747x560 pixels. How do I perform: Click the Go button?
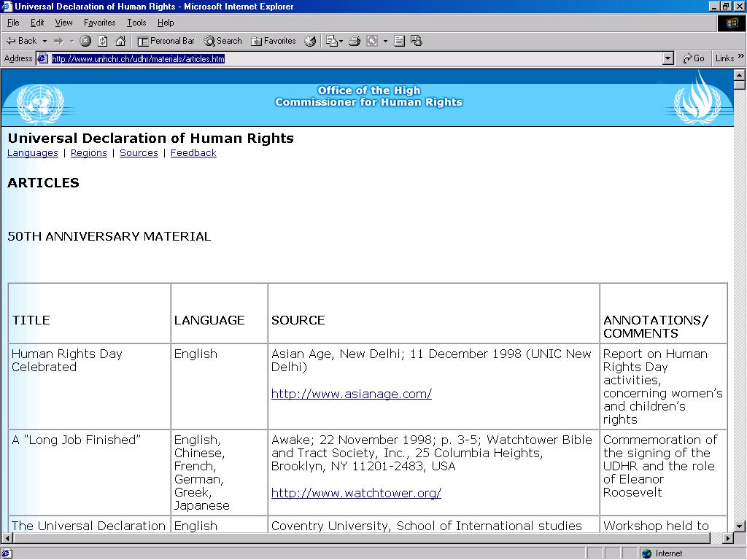pos(694,58)
